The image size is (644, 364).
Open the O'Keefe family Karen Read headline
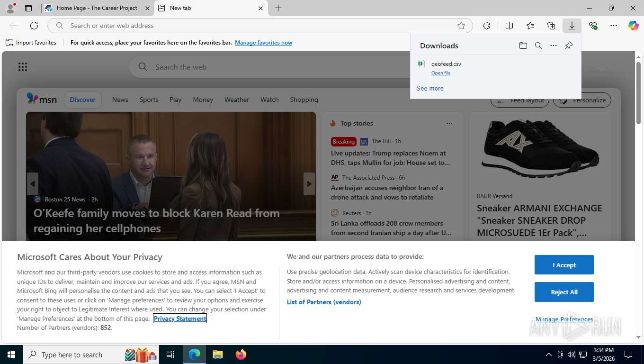(x=156, y=220)
